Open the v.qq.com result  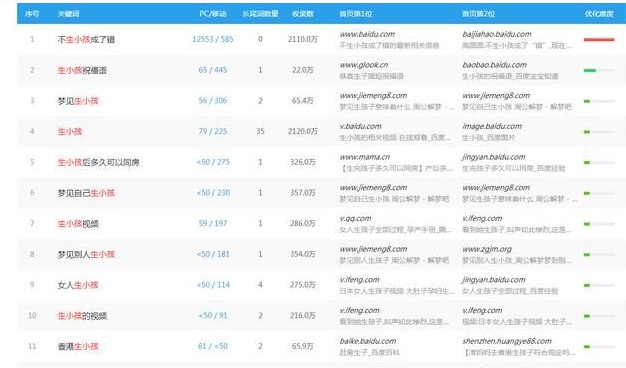(x=355, y=219)
